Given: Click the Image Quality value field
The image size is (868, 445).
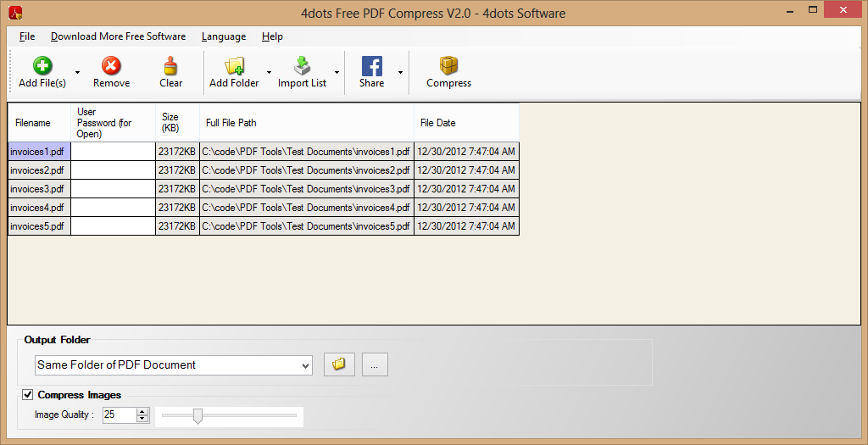Looking at the screenshot, I should coord(119,414).
